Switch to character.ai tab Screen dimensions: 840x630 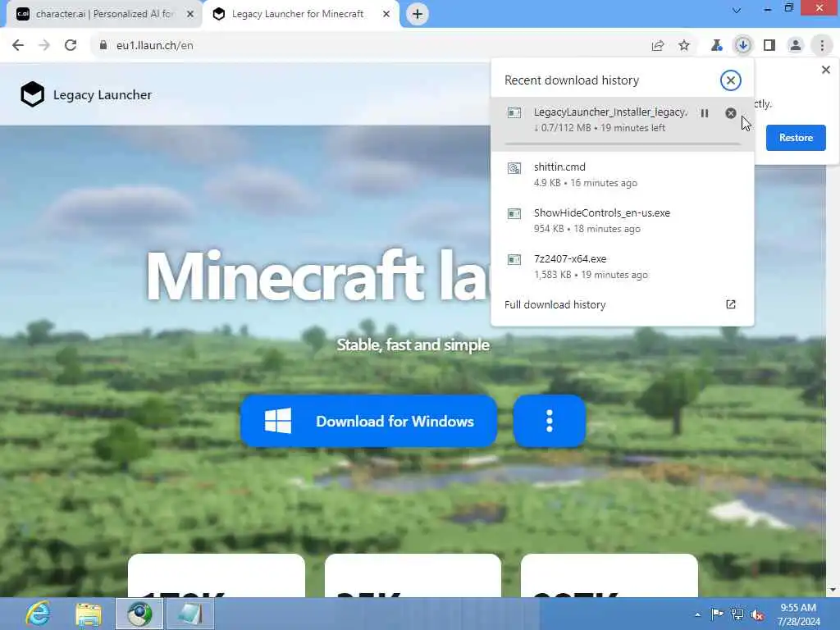pyautogui.click(x=104, y=14)
